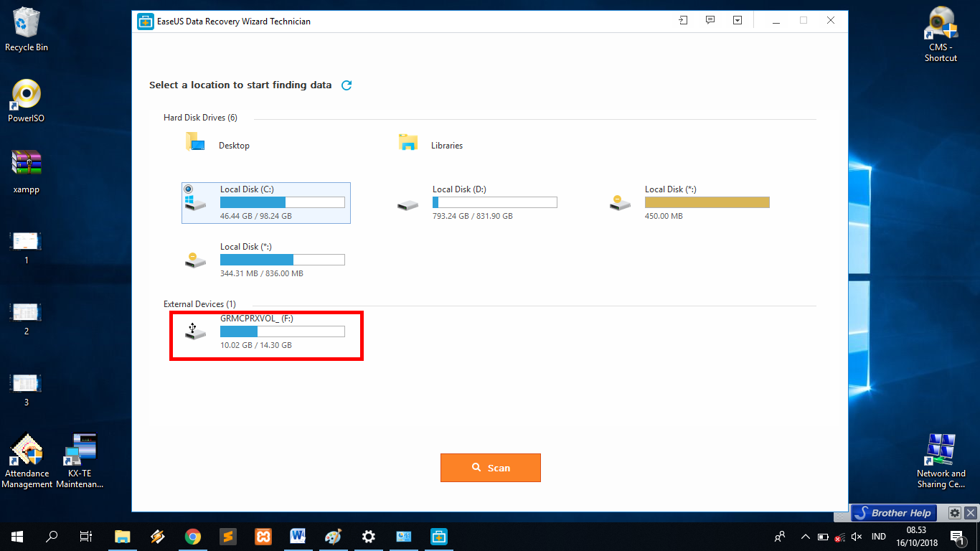Click the IND language indicator
The height and width of the screenshot is (551, 980).
click(878, 536)
